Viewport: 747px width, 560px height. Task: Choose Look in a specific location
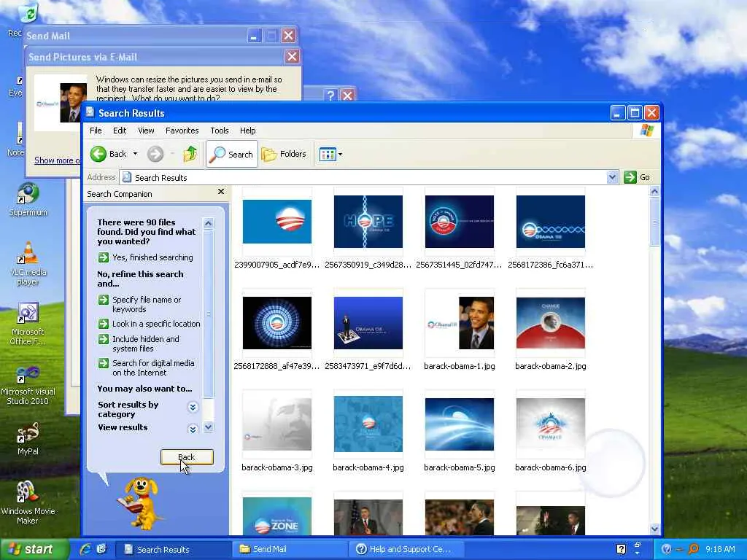[149, 324]
